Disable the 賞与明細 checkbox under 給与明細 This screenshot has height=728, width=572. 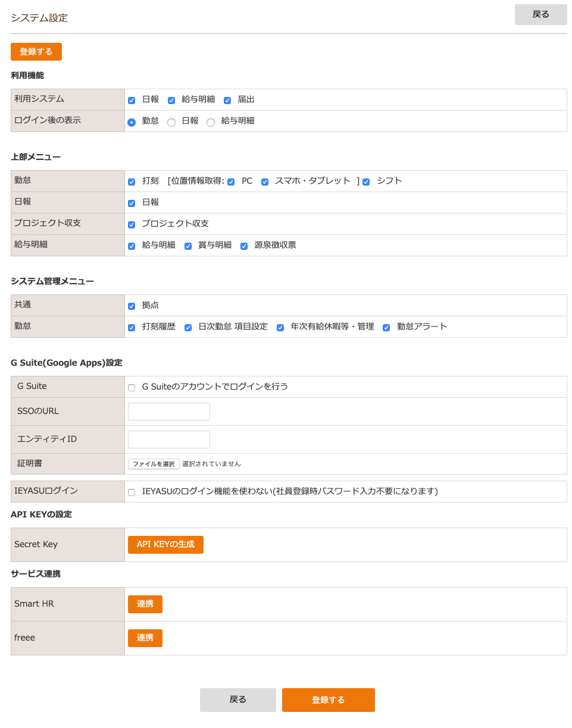click(x=188, y=246)
